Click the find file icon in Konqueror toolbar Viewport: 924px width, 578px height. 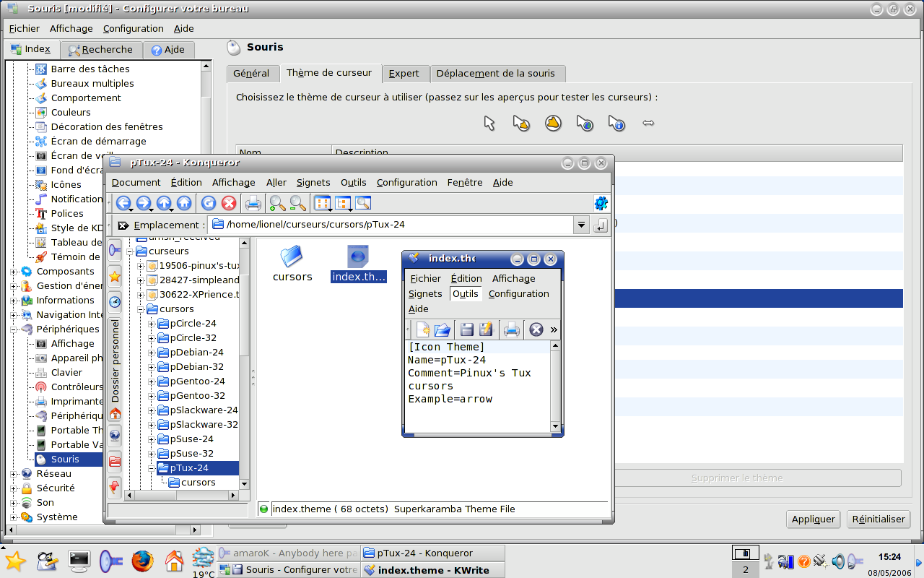(362, 204)
